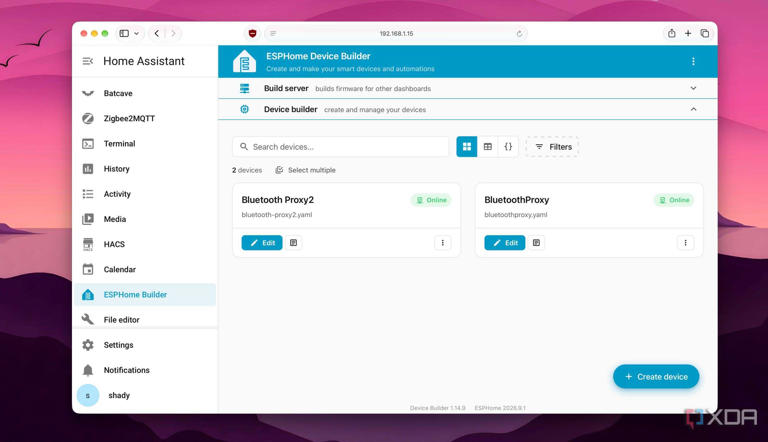Click the Calendar sidebar icon
Viewport: 768px width, 442px height.
pos(88,269)
